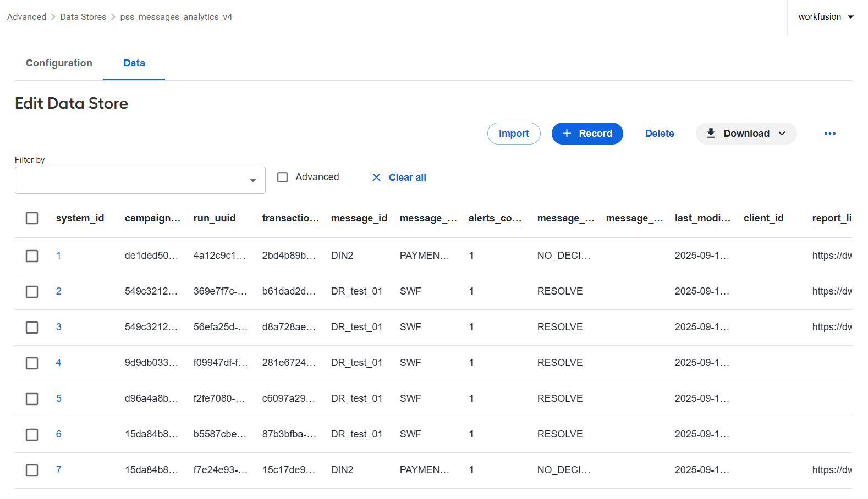Click the SWF cell in row 2
This screenshot has height=499, width=868.
(x=410, y=291)
